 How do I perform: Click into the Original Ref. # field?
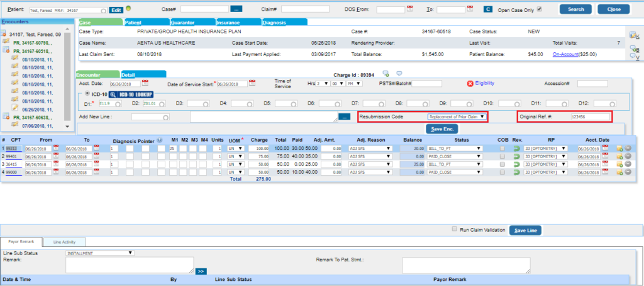tap(589, 117)
